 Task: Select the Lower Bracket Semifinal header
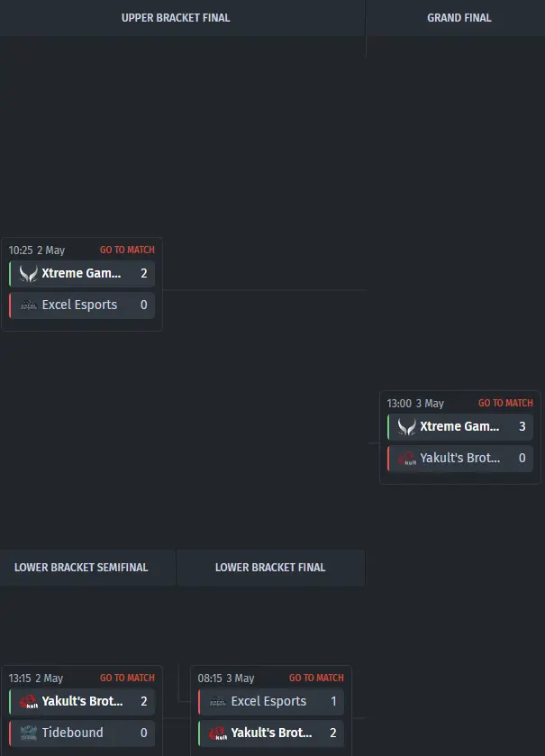tap(81, 568)
